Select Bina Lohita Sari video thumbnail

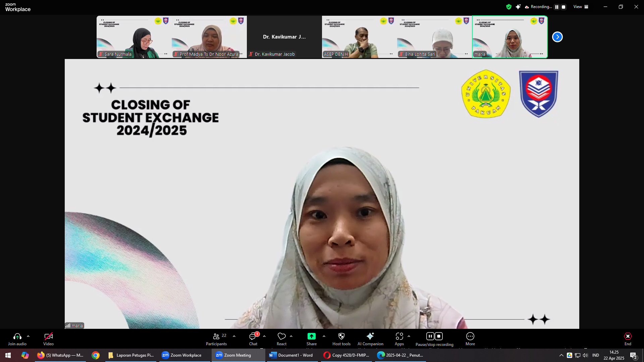click(x=435, y=37)
